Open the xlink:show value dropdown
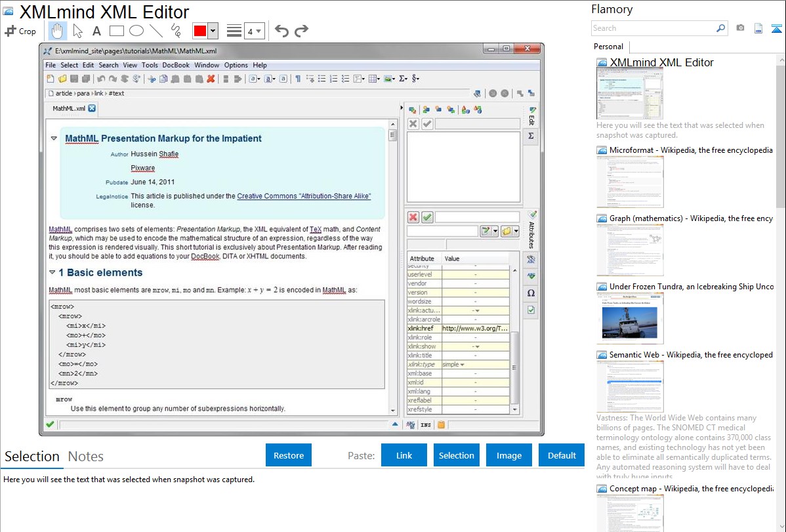Screen dimensions: 786x532 click(477, 346)
